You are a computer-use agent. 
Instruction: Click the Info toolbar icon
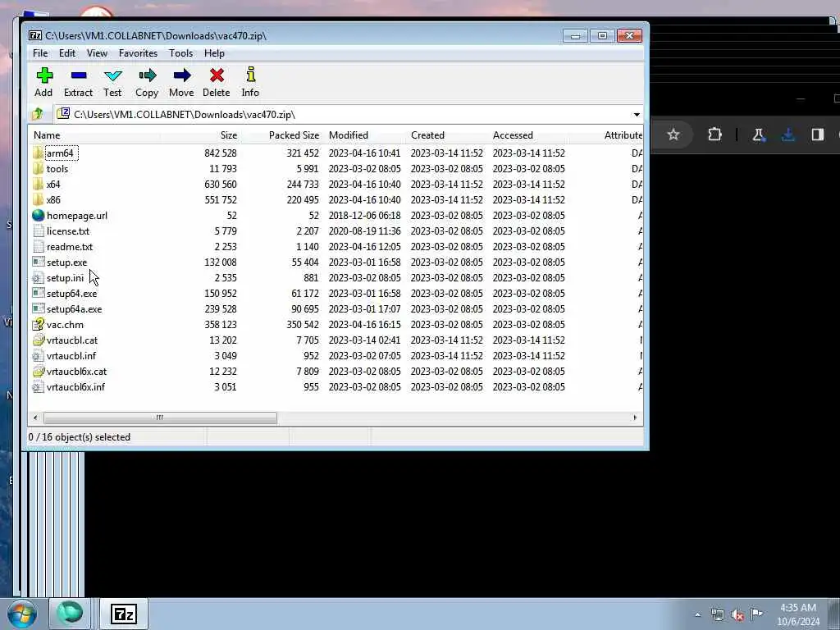(x=250, y=75)
